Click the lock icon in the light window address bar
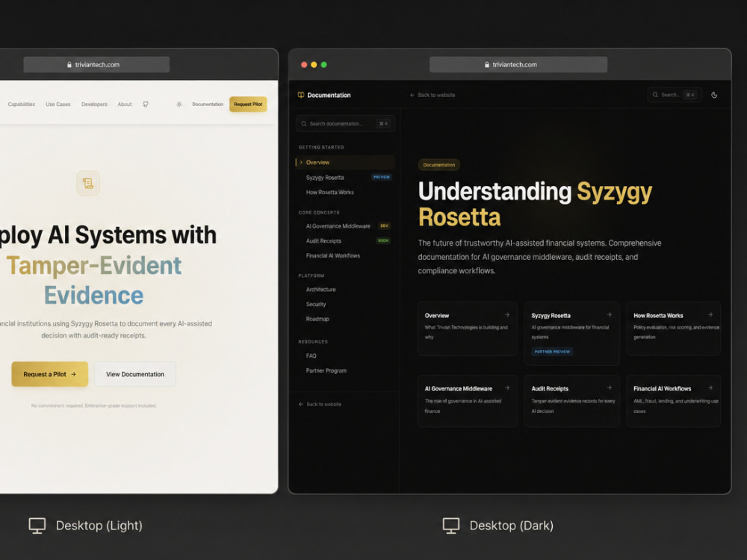This screenshot has width=747, height=560. 69,64
